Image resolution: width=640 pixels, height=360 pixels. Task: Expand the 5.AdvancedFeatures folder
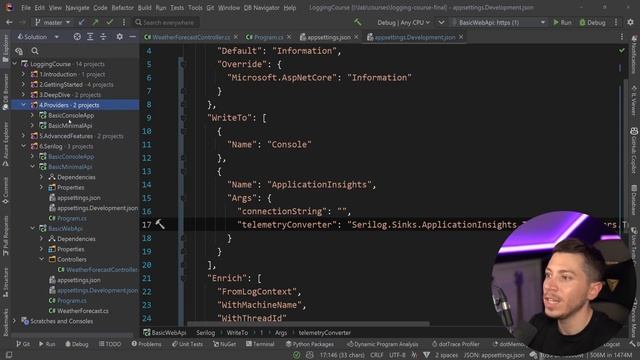click(x=23, y=136)
